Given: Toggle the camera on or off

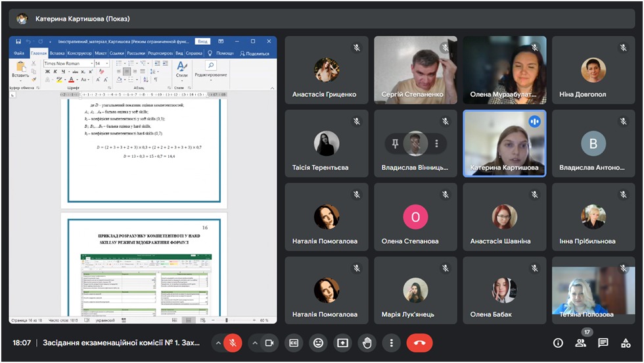Looking at the screenshot, I should point(269,343).
